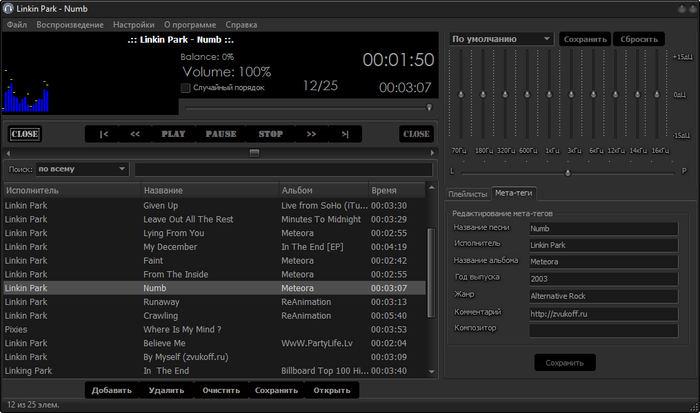Open the Воспроизведение menu
Viewport: 700px width, 413px height.
pyautogui.click(x=69, y=23)
